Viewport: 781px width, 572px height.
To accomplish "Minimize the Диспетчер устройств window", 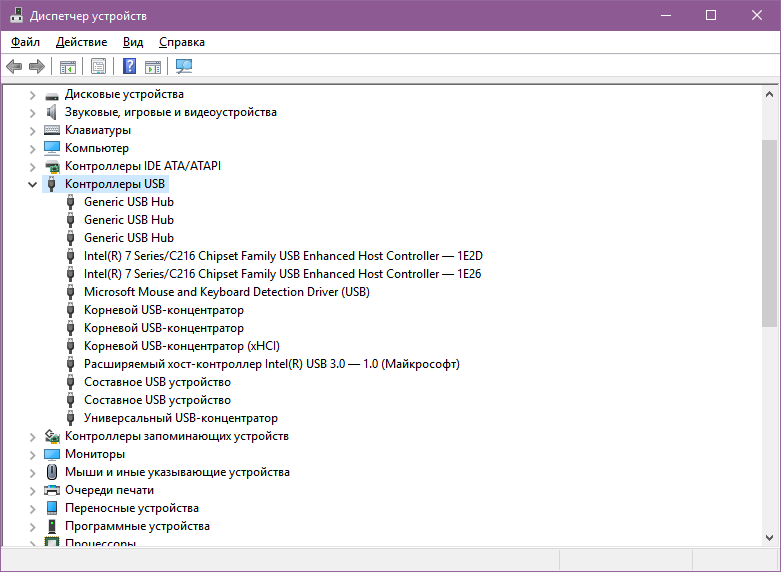I will (666, 15).
